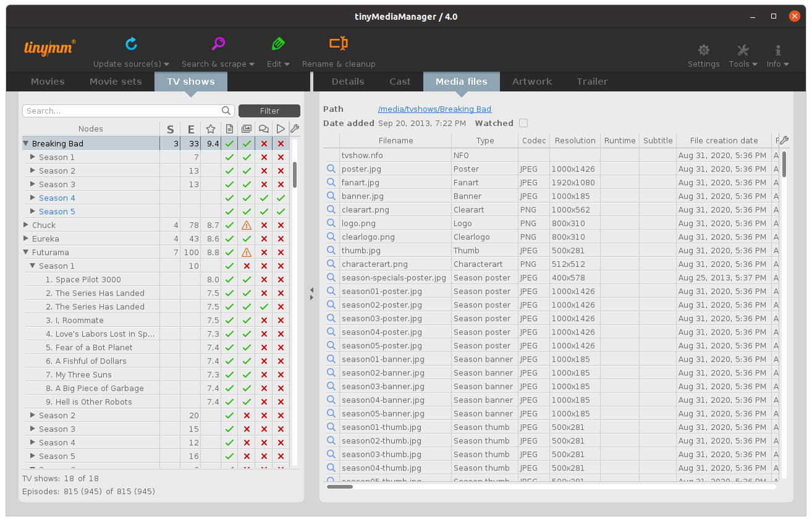Click the TV show search field

(124, 111)
